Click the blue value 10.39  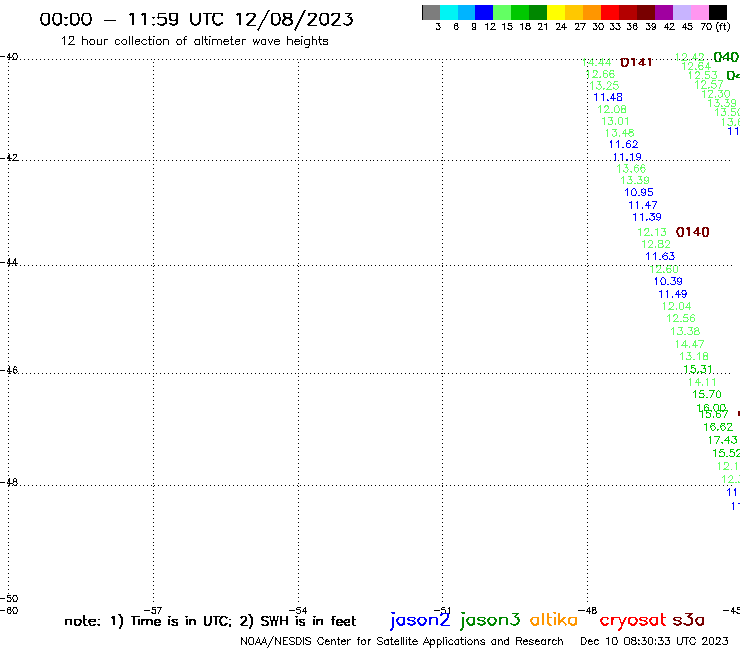point(668,281)
